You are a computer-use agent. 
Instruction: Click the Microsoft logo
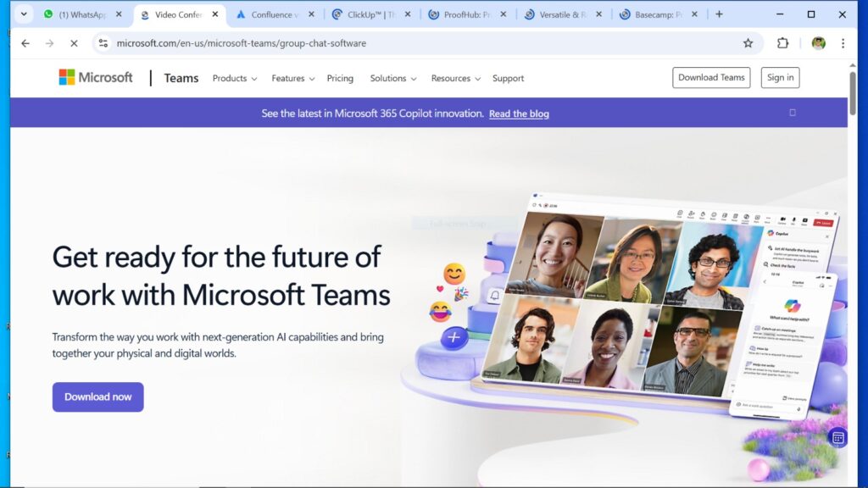pos(96,77)
